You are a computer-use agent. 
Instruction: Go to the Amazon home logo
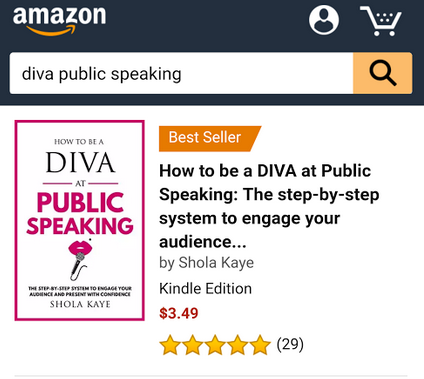coord(59,20)
